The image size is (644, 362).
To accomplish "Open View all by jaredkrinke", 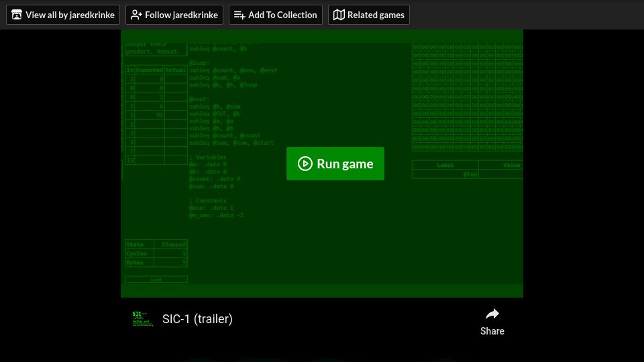I will point(63,15).
